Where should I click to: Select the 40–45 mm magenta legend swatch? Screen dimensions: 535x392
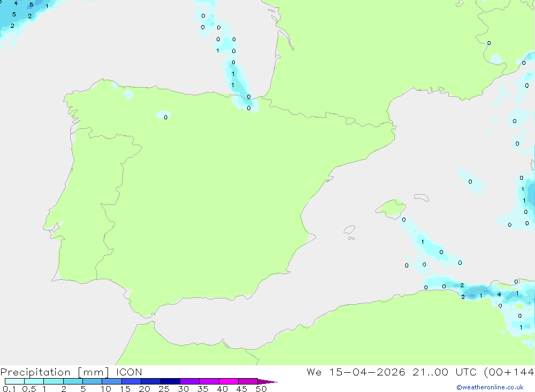(x=228, y=381)
